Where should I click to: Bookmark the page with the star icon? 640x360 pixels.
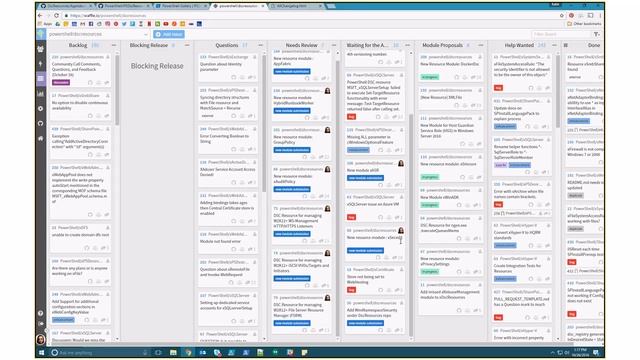coord(562,16)
